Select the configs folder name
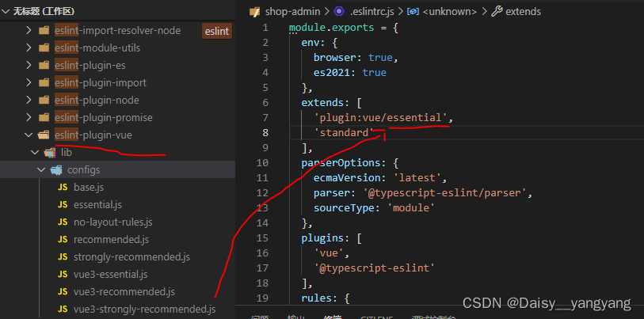 click(x=84, y=170)
